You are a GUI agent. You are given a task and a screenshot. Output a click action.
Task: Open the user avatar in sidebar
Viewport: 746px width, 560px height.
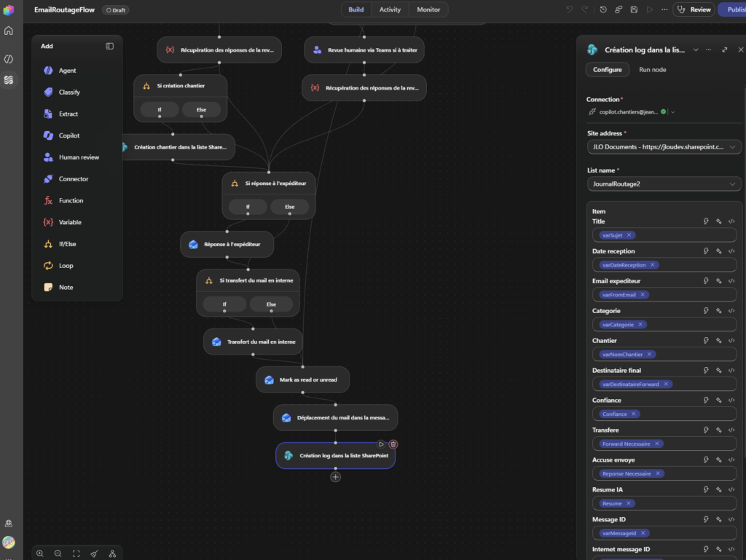coord(9,543)
